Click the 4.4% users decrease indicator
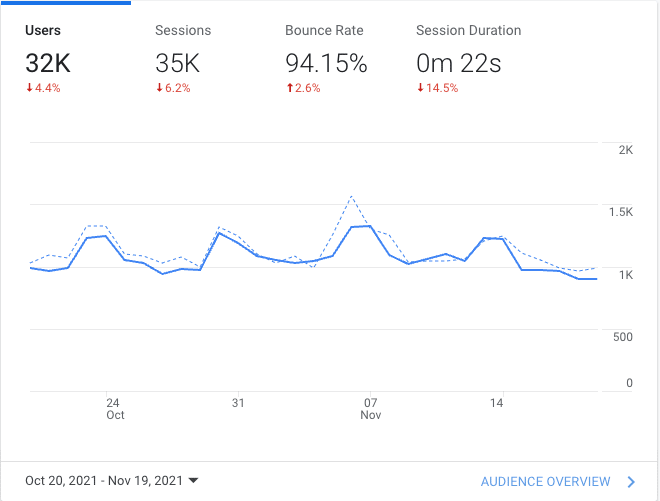The image size is (660, 501). click(43, 88)
